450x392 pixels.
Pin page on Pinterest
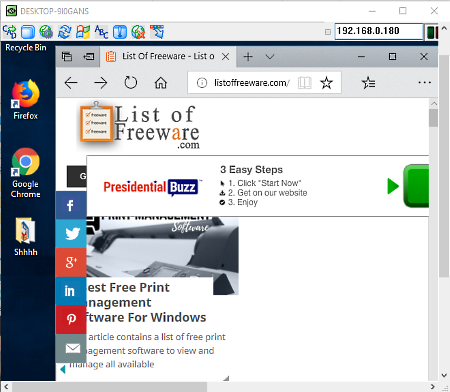click(x=71, y=320)
